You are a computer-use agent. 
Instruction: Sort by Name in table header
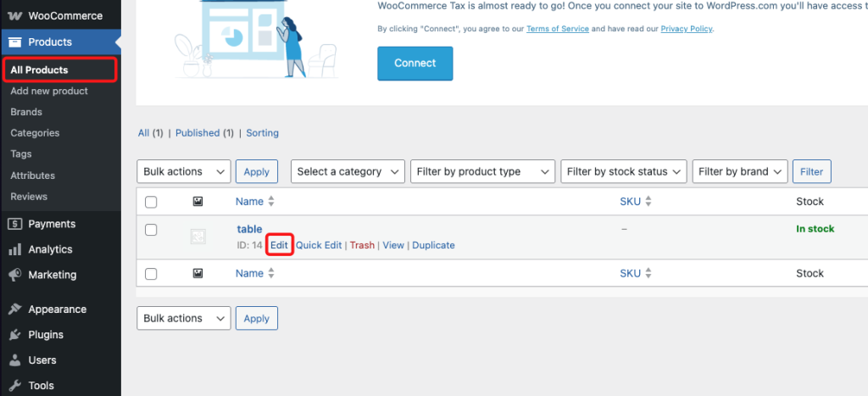click(x=250, y=202)
